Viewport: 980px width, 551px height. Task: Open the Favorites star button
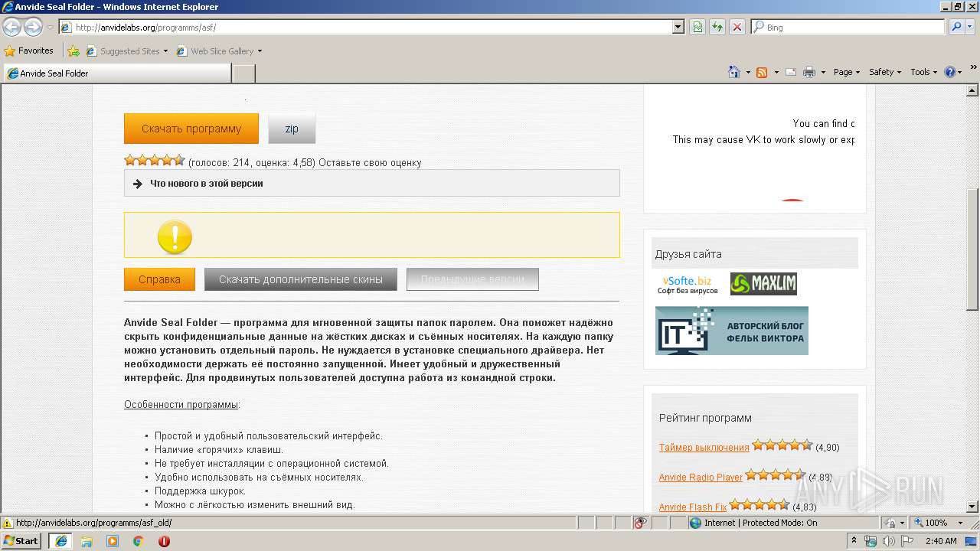pyautogui.click(x=29, y=51)
